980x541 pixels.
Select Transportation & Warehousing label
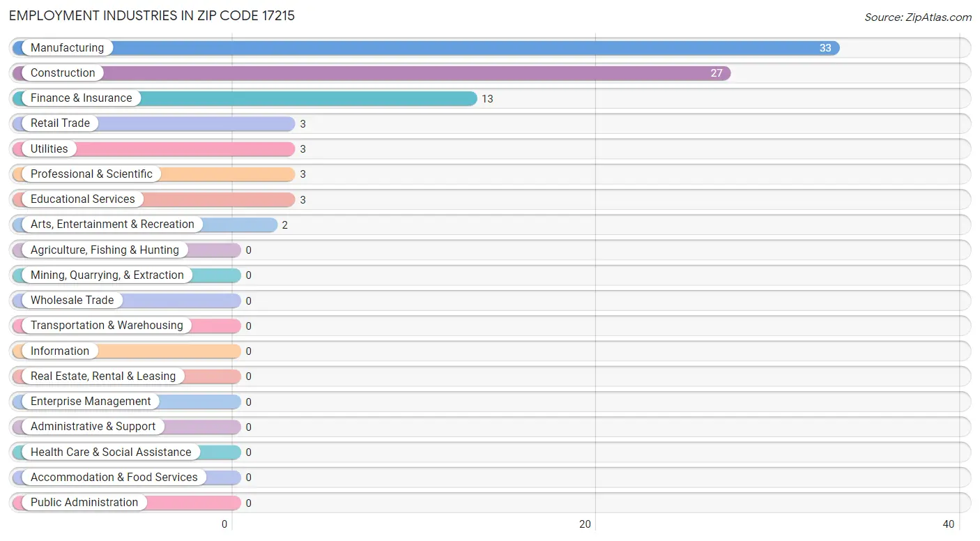click(x=107, y=325)
